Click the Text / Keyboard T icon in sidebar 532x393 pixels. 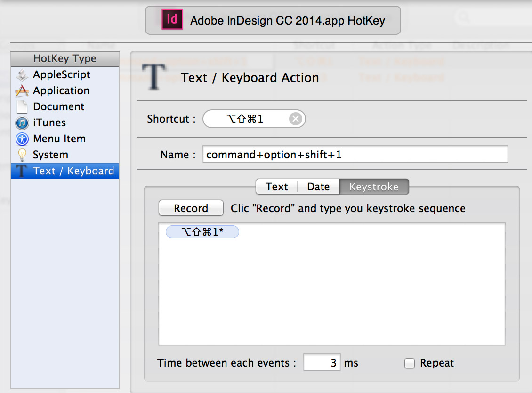[x=21, y=171]
